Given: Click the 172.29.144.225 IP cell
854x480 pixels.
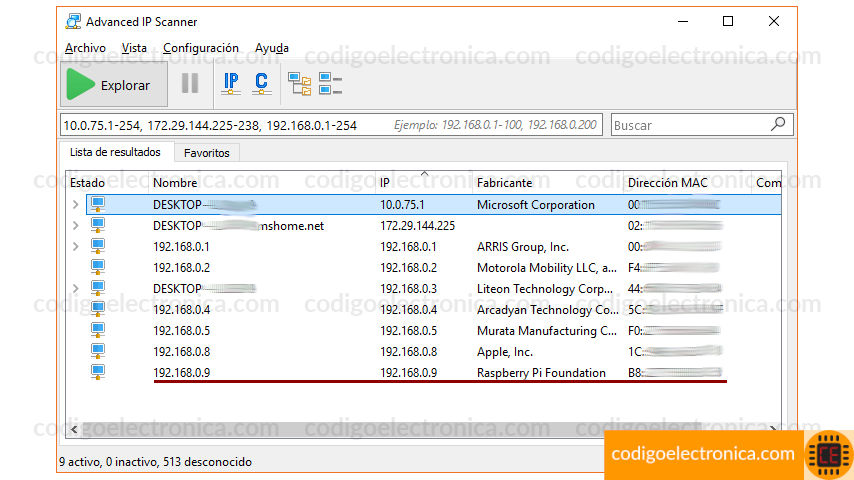Looking at the screenshot, I should tap(417, 226).
